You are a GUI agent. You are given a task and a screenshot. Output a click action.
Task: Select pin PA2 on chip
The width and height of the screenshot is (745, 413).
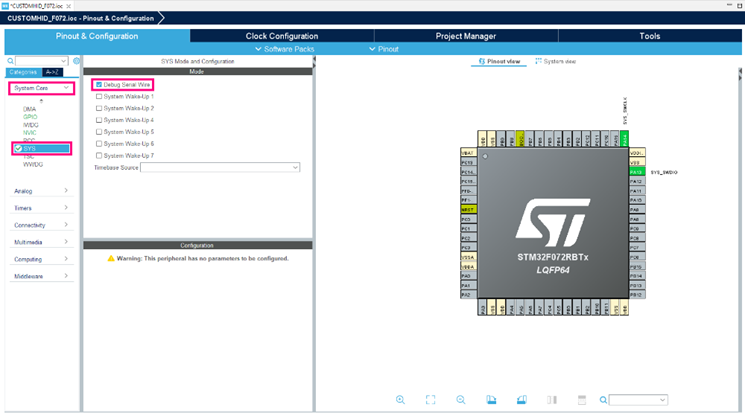[x=468, y=295]
